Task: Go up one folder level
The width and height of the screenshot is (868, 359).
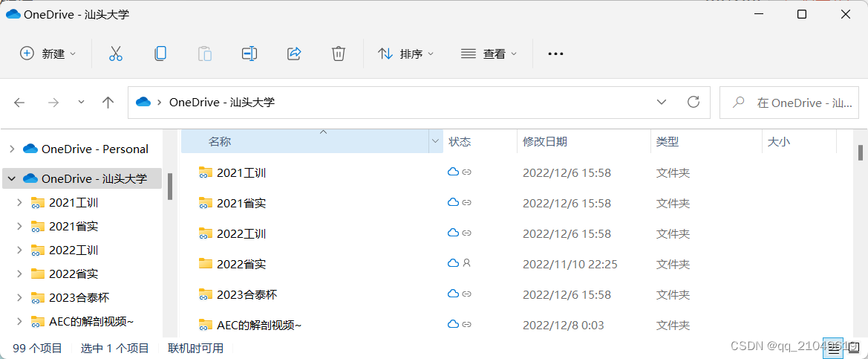Action: 108,102
